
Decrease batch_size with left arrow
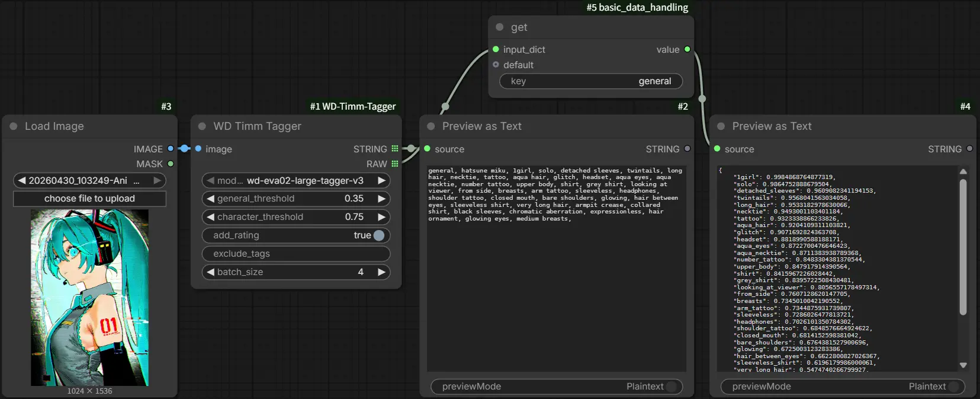tap(210, 272)
